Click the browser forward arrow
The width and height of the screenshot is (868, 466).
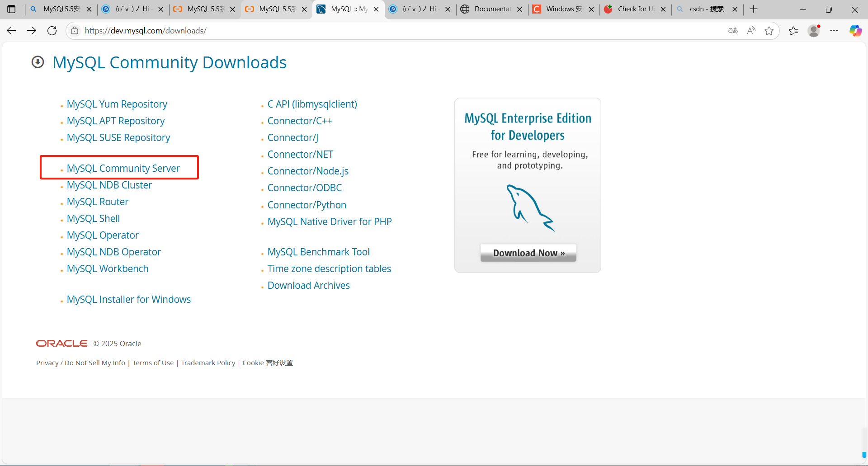(32, 31)
